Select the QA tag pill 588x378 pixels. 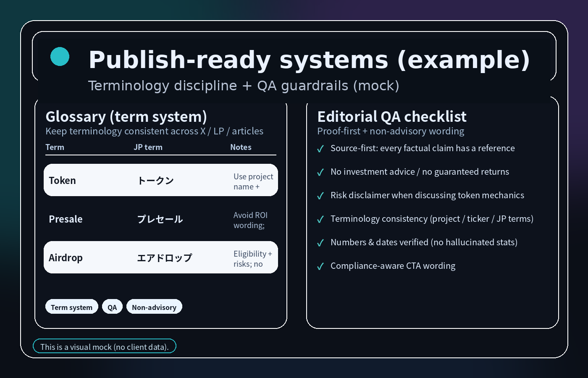[x=112, y=307]
